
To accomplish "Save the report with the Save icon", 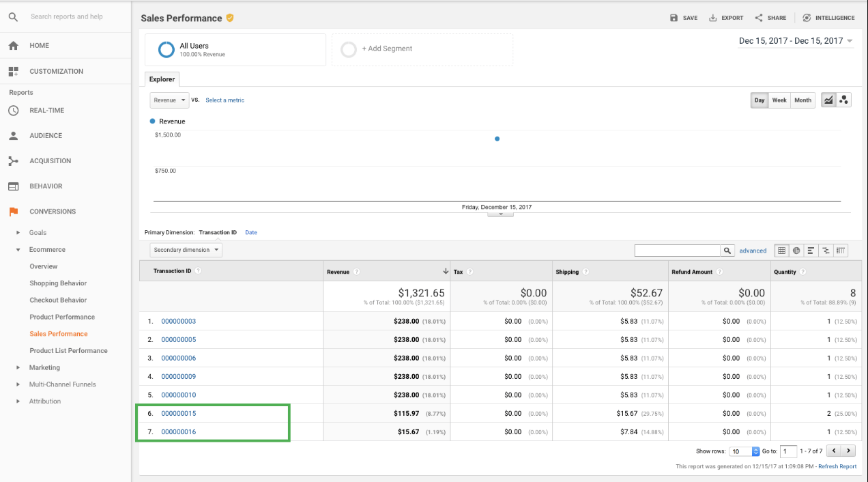I will [x=674, y=18].
